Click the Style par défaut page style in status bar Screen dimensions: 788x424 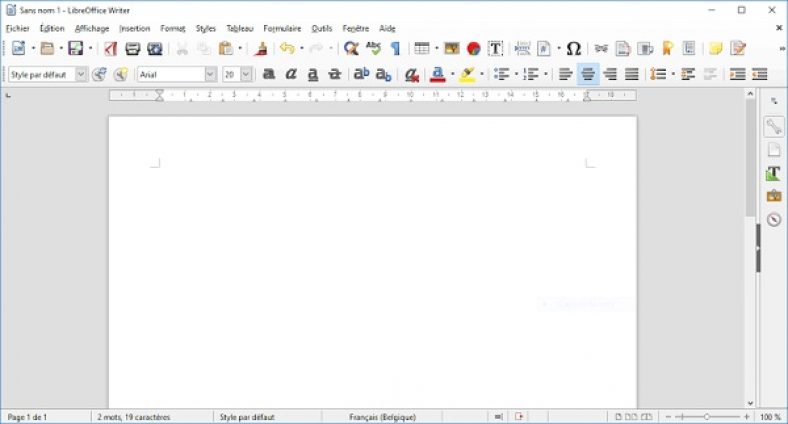click(247, 417)
